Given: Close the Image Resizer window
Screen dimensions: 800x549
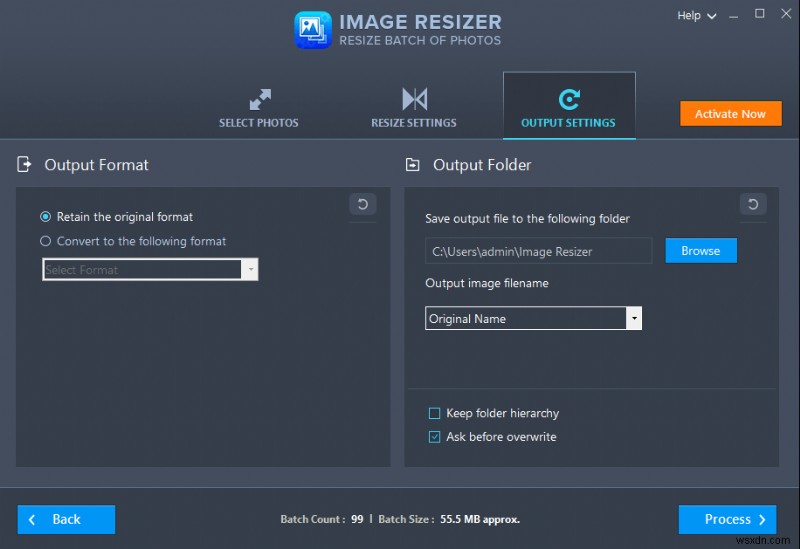Looking at the screenshot, I should coord(786,14).
